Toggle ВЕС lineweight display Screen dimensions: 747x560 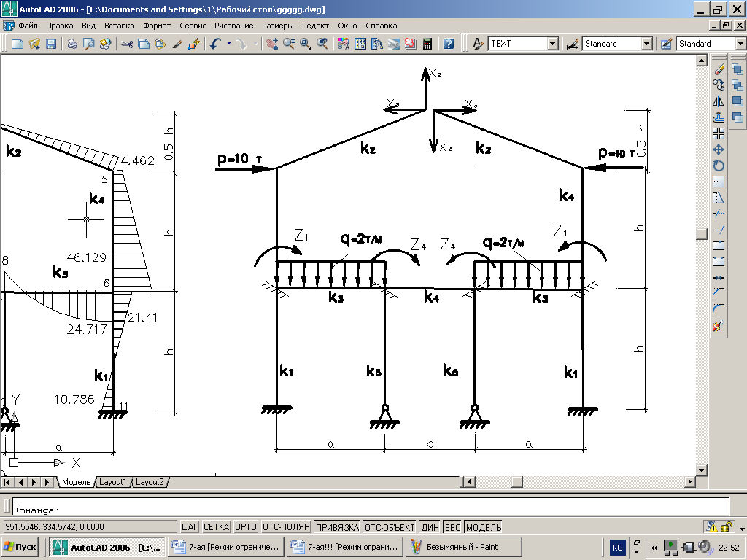pyautogui.click(x=452, y=527)
